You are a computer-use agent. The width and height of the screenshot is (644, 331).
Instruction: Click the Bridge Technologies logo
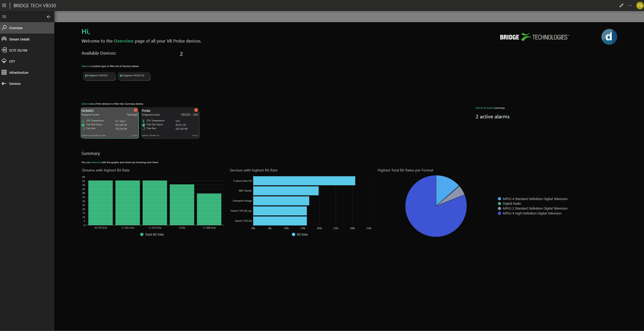[x=534, y=37]
